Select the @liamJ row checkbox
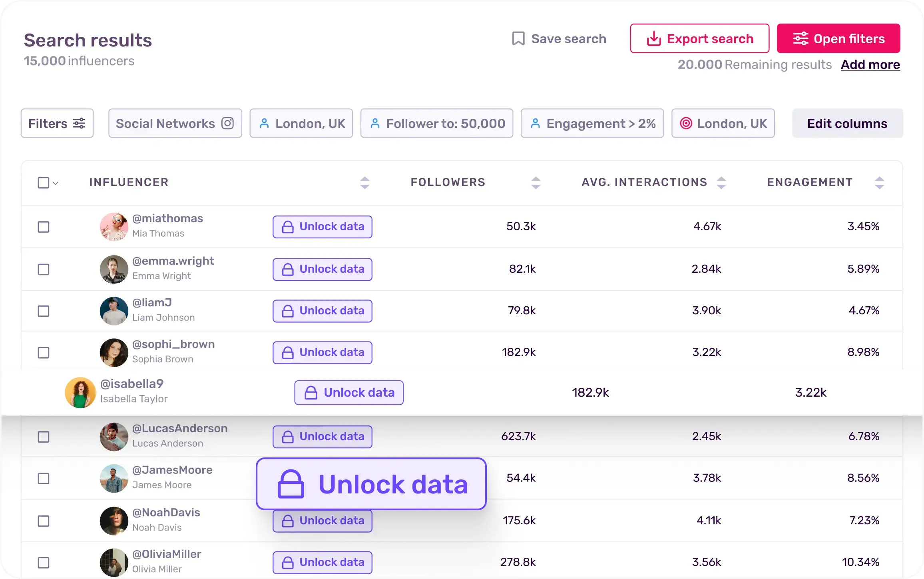924x579 pixels. click(44, 311)
